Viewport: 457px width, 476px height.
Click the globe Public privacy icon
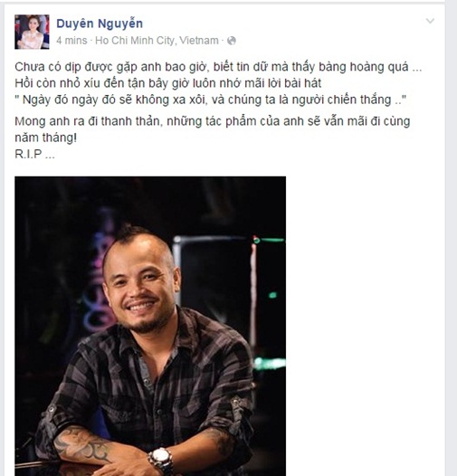coord(232,41)
